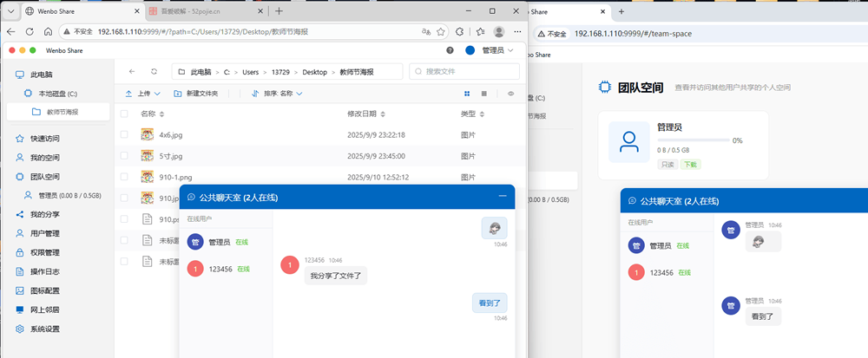The height and width of the screenshot is (358, 868).
Task: Switch to grid view icon
Action: coord(467,94)
